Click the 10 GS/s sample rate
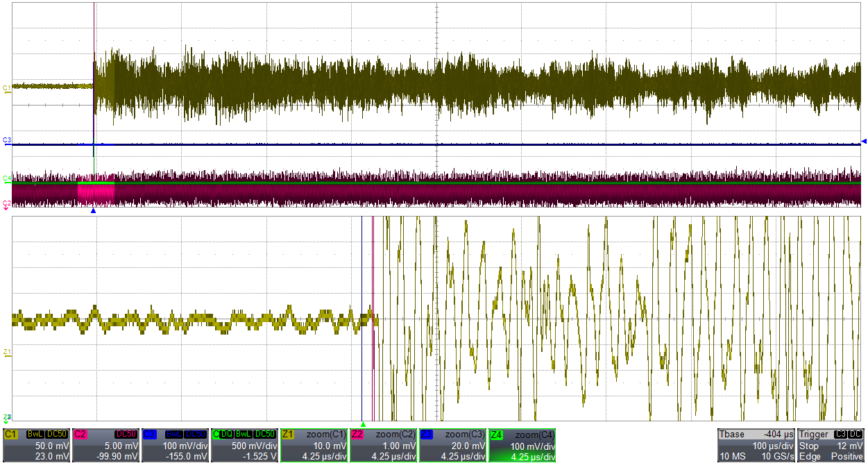Screen dimensions: 868x463 tap(776, 456)
